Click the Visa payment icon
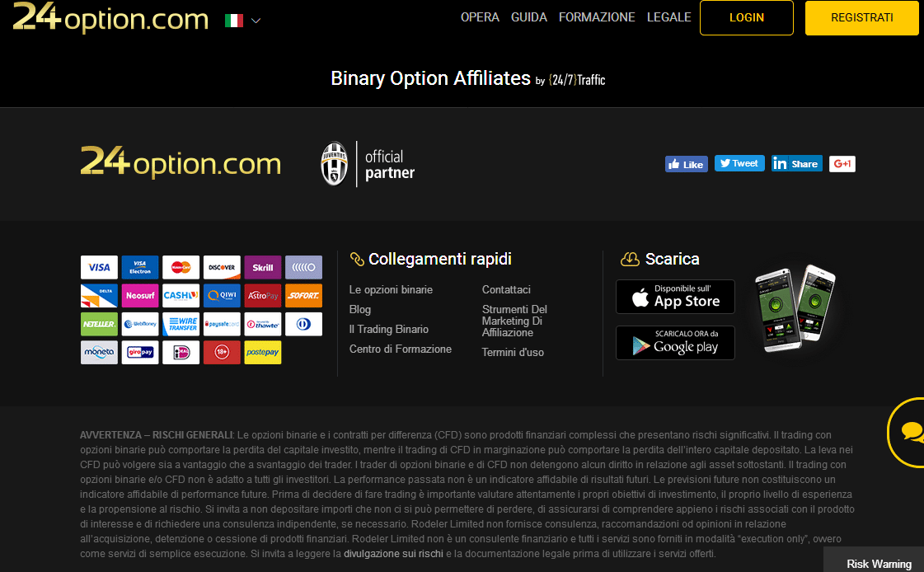924x572 pixels. [x=99, y=267]
